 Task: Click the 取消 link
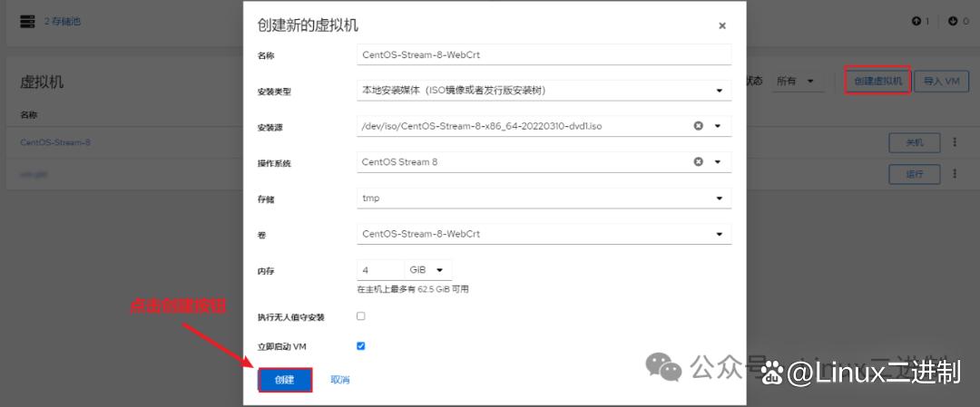(x=340, y=380)
